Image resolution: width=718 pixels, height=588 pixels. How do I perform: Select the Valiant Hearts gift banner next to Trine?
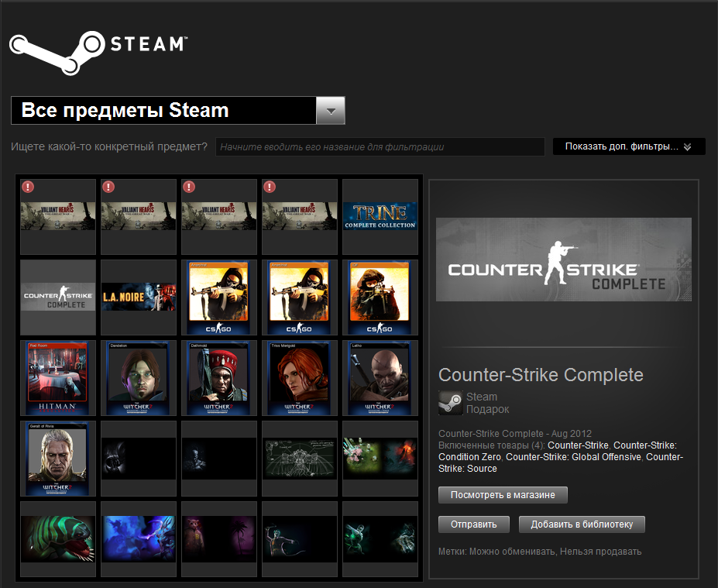(x=300, y=216)
